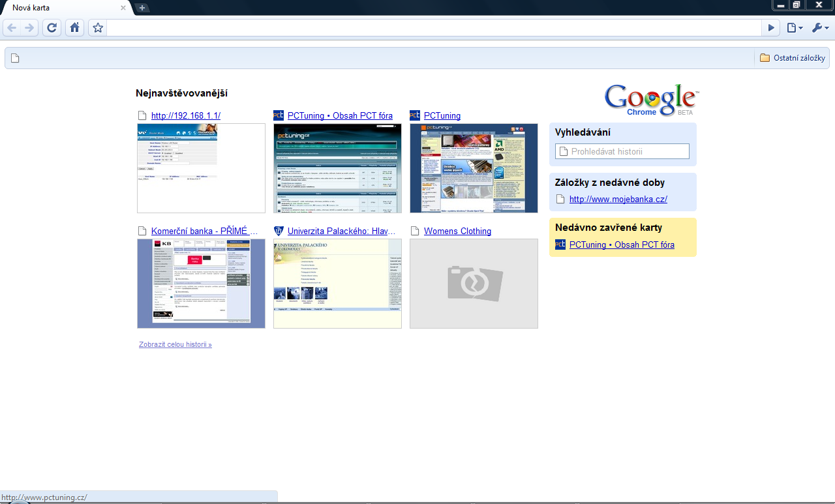Click the blank page icon on the bookmarks bar
The width and height of the screenshot is (835, 504).
pos(15,58)
